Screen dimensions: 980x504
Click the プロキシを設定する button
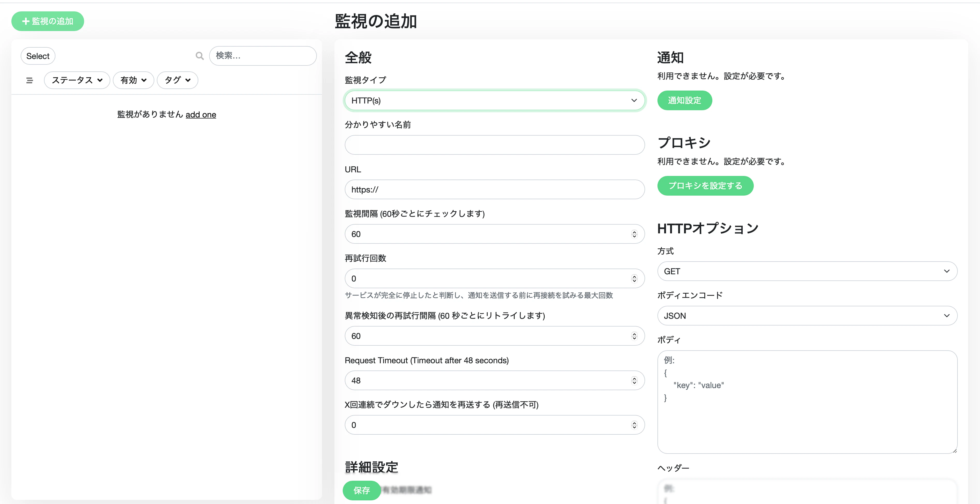coord(705,186)
